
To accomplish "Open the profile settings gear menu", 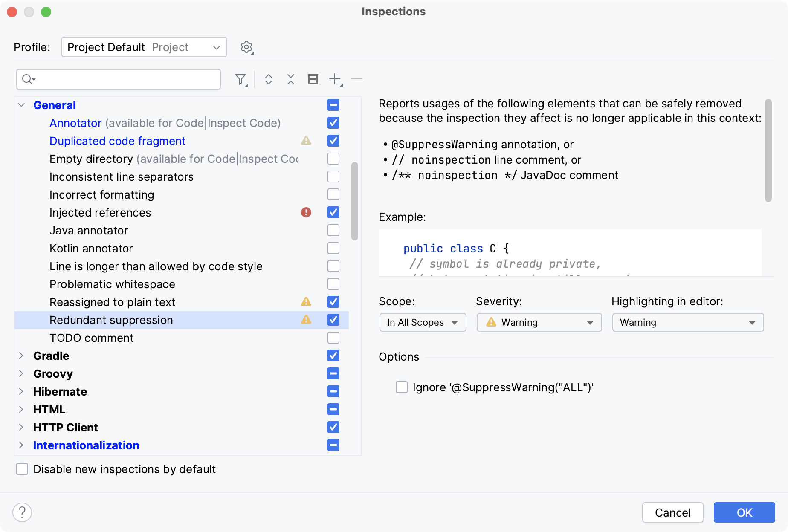I will (x=247, y=47).
